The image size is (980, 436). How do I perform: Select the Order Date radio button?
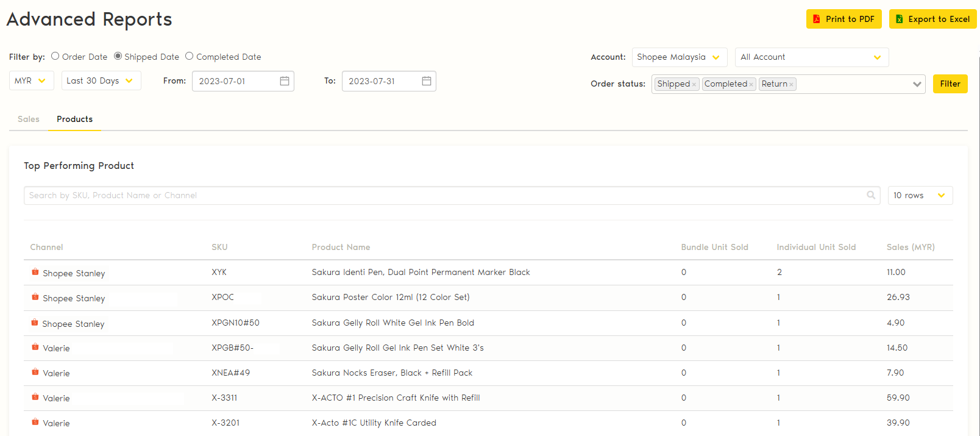click(x=55, y=56)
